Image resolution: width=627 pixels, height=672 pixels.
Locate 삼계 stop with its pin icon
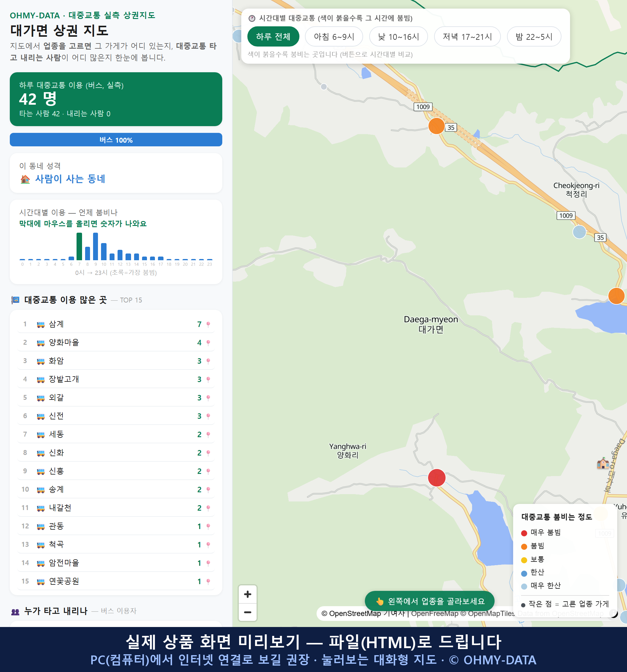[x=208, y=324]
